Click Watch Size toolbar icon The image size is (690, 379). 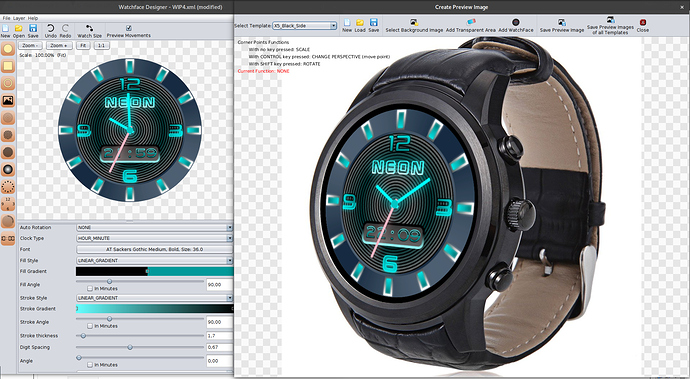pos(89,28)
